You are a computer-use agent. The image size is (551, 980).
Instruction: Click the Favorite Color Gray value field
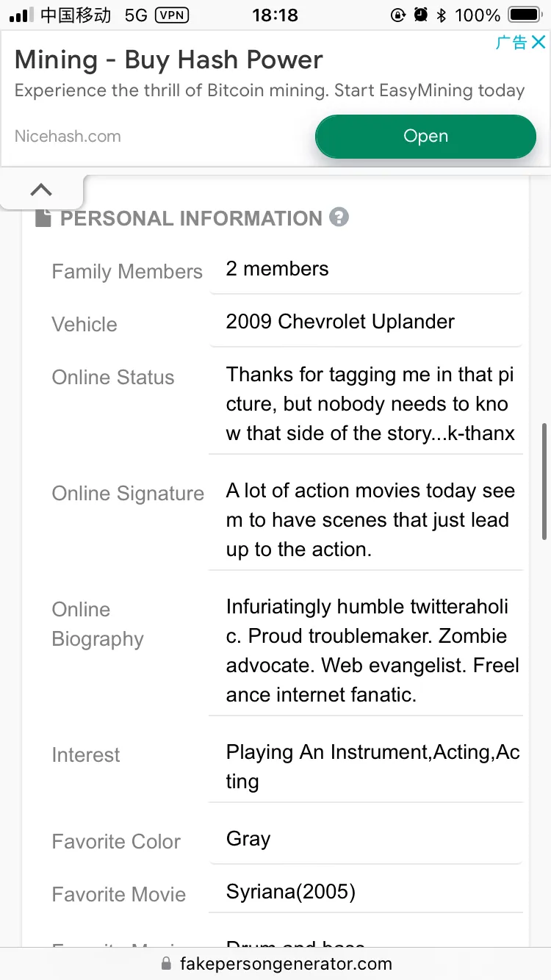[365, 839]
